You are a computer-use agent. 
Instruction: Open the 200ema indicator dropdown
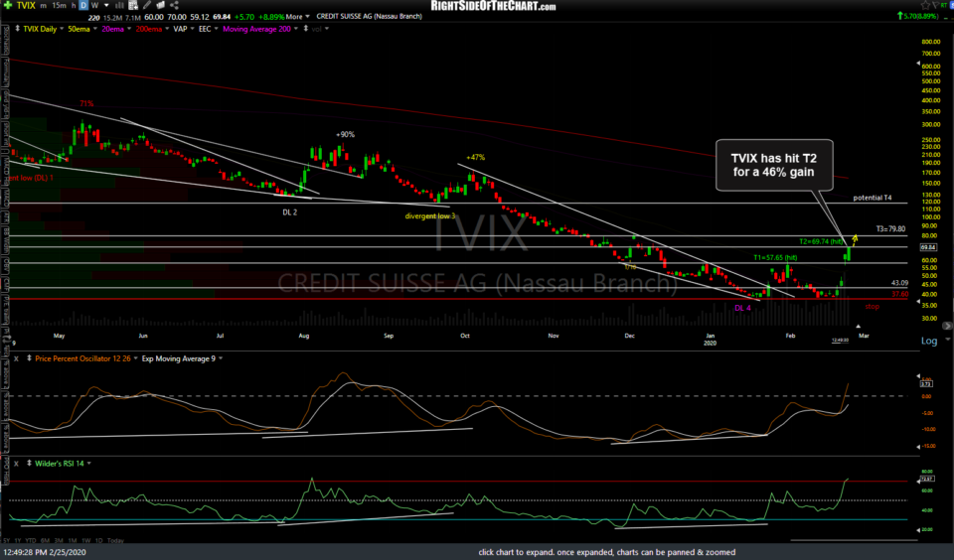click(167, 29)
